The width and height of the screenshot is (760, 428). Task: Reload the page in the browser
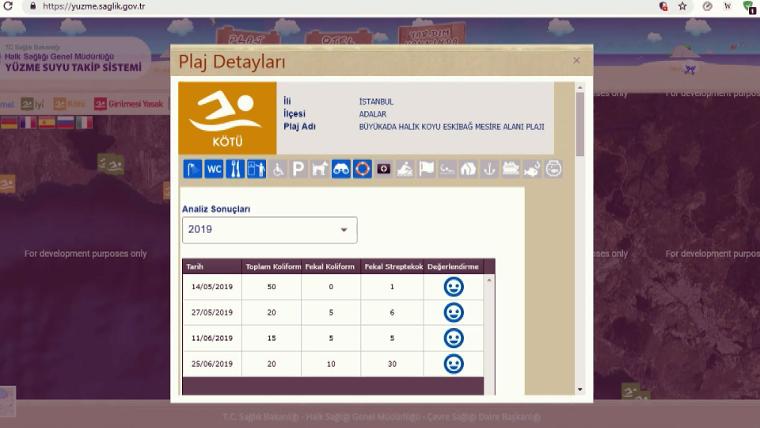pos(9,6)
